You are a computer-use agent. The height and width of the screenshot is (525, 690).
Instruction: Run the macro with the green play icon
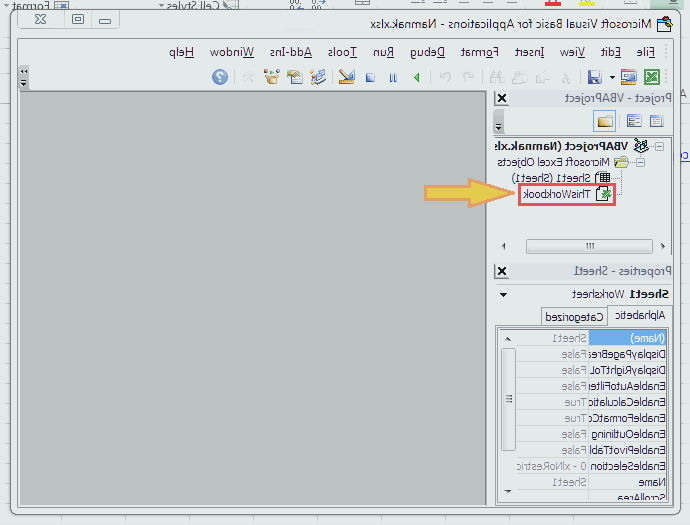(x=415, y=76)
